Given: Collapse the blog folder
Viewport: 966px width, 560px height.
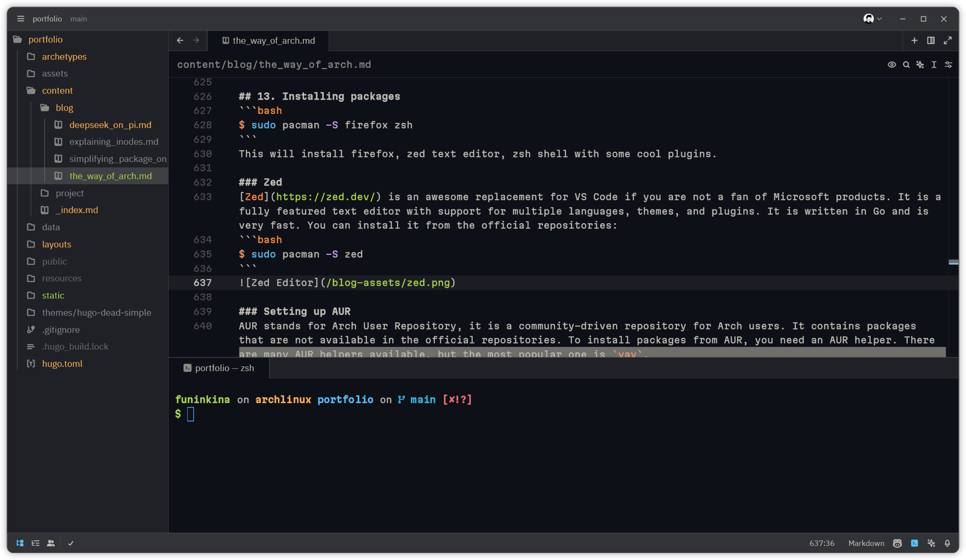Looking at the screenshot, I should [64, 108].
